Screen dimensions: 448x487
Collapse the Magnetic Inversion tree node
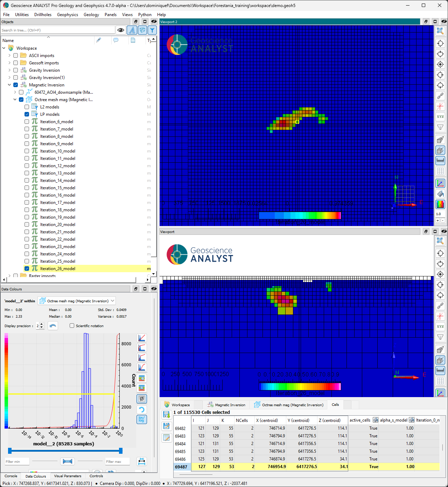tap(9, 85)
